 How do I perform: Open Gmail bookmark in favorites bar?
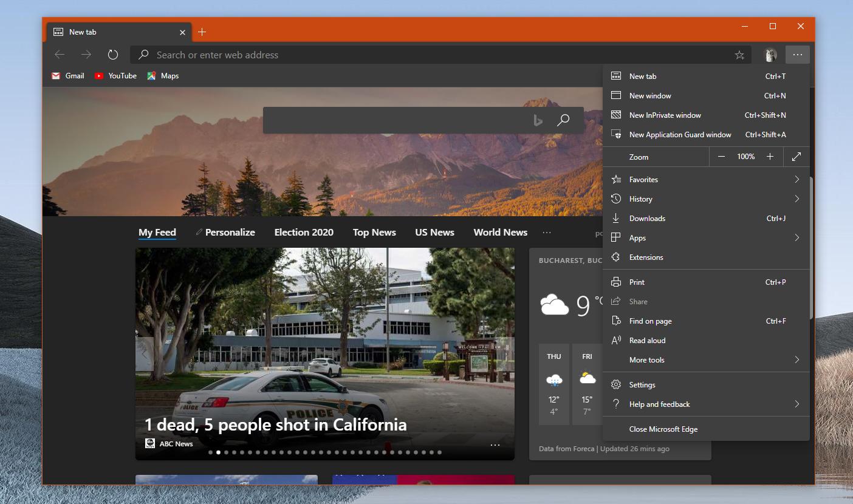[x=68, y=76]
